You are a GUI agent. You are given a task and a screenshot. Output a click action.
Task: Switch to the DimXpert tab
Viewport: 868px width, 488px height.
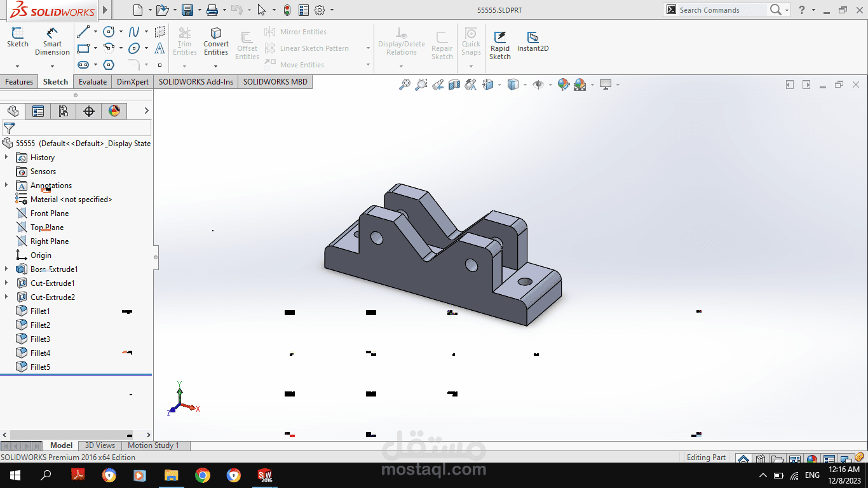tap(133, 82)
